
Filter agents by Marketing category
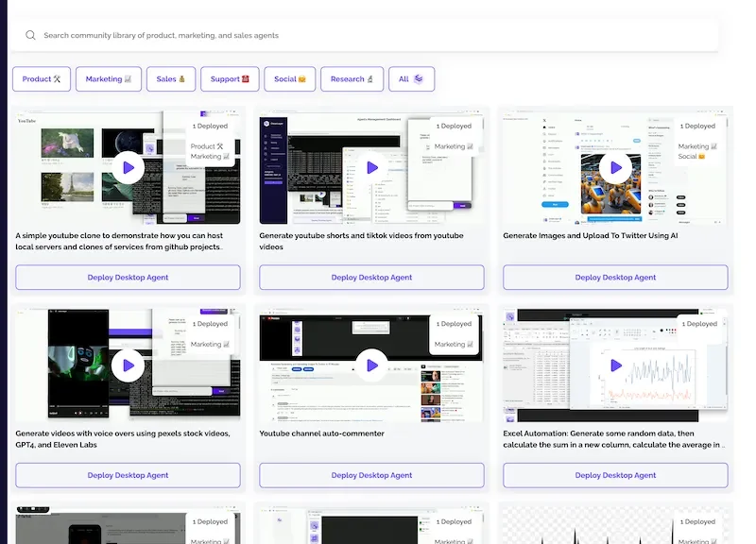tap(109, 79)
